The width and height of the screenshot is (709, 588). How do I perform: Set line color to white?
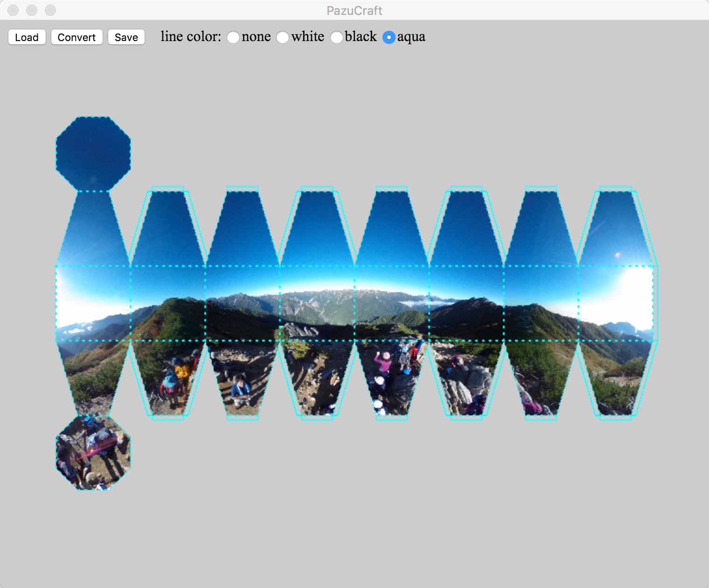(x=283, y=37)
